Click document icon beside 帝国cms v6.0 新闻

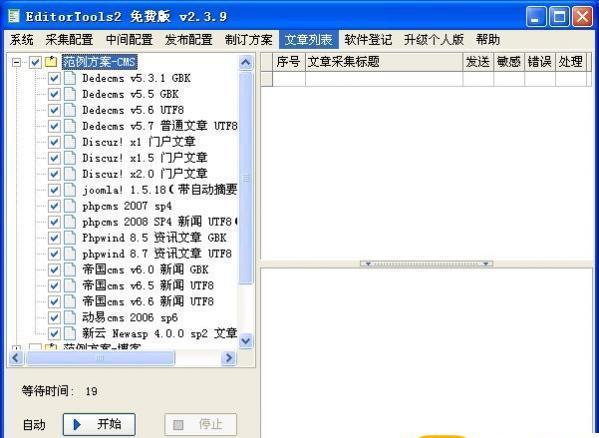[70, 270]
